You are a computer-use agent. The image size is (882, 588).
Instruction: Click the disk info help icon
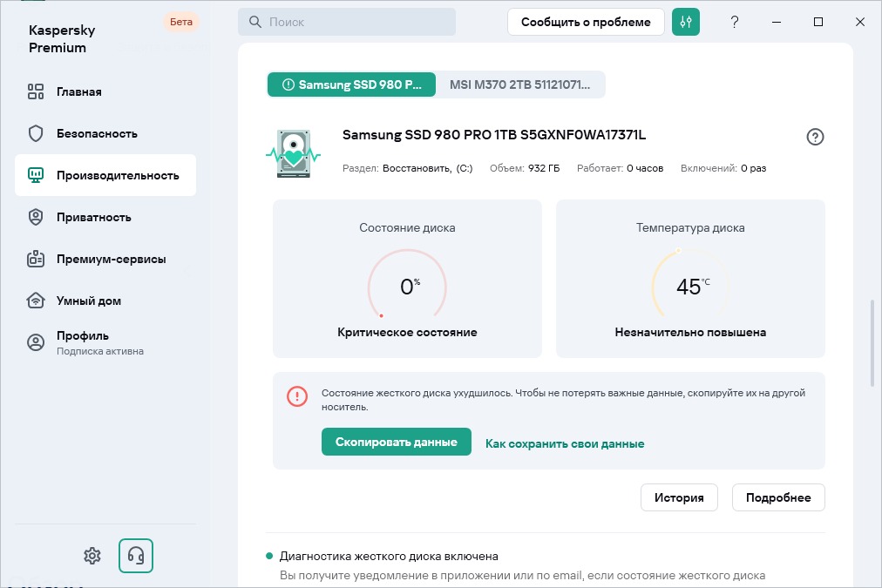tap(815, 137)
